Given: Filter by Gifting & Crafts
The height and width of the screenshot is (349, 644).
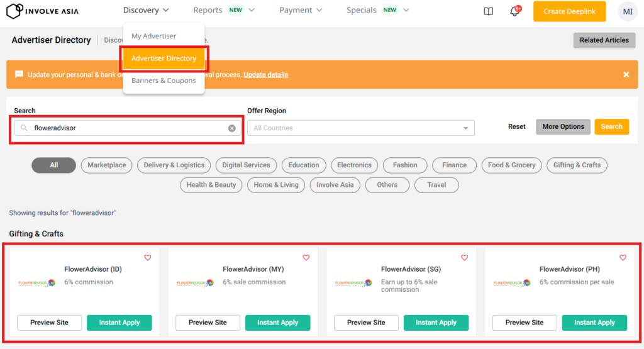Looking at the screenshot, I should point(577,165).
